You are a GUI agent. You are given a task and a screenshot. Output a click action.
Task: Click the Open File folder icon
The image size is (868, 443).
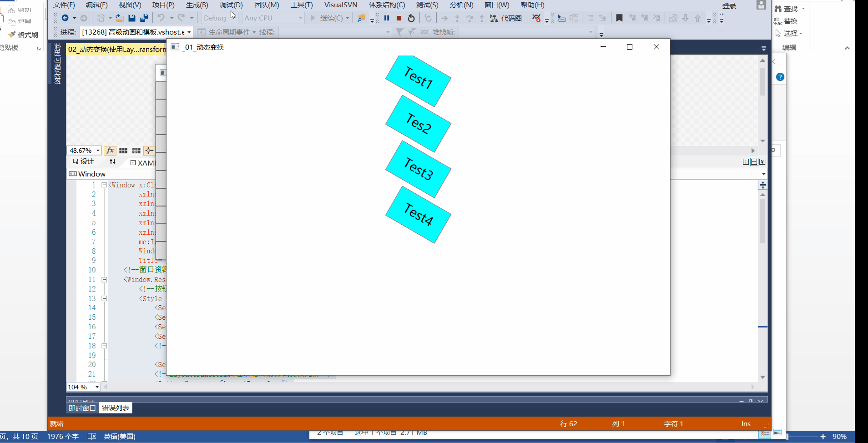[119, 18]
